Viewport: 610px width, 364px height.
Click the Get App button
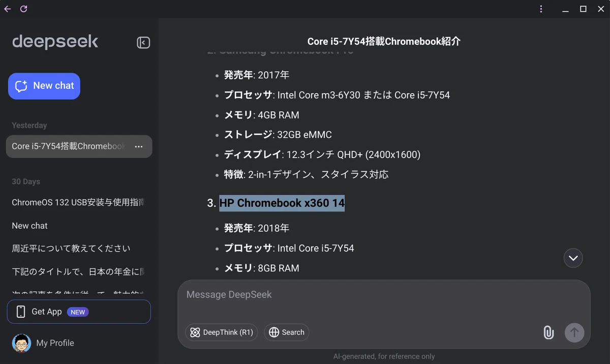[79, 312]
